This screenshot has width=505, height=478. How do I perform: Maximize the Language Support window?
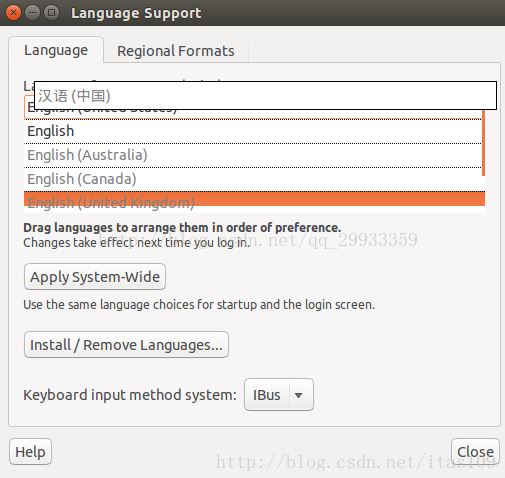click(51, 13)
